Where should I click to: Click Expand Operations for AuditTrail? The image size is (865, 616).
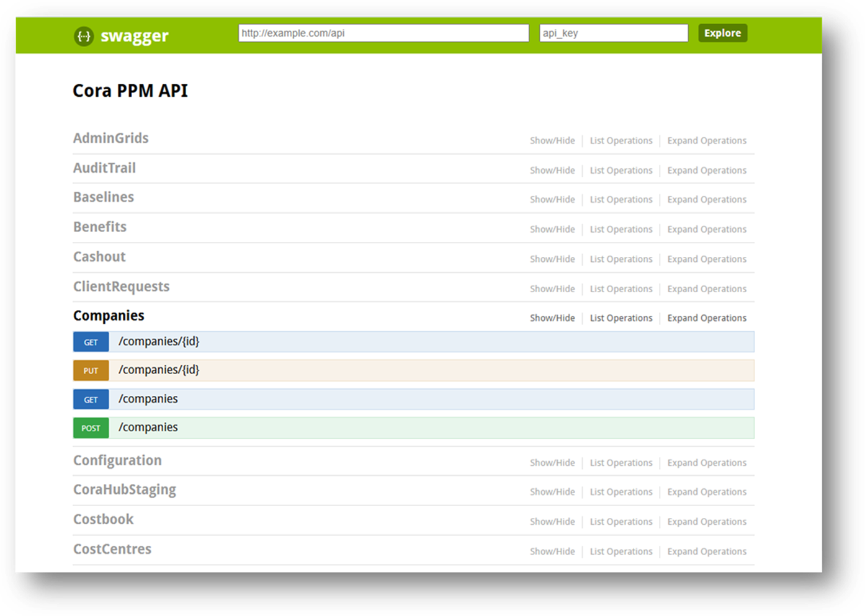707,171
